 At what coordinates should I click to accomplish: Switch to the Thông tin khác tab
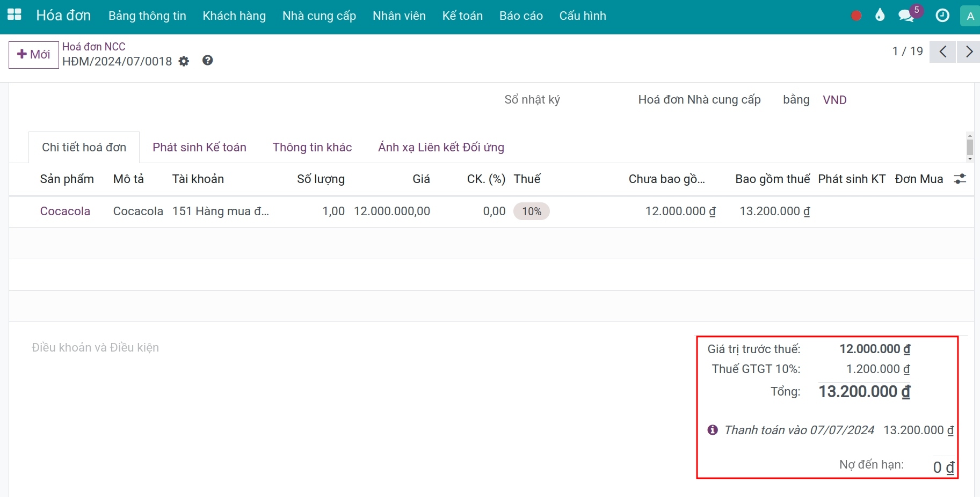point(312,148)
